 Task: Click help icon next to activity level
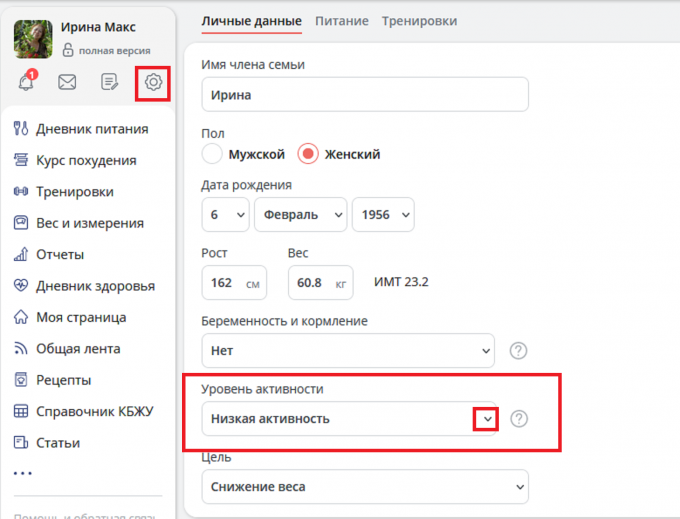(x=518, y=419)
